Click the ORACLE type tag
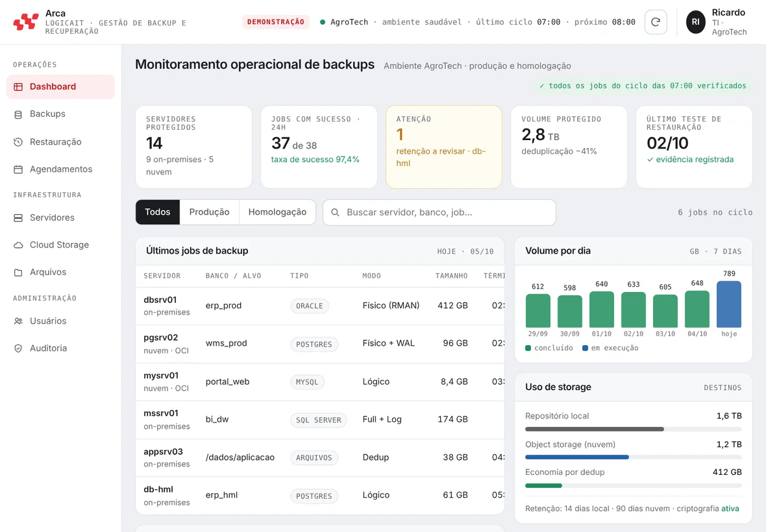The height and width of the screenshot is (532, 766). coord(309,306)
